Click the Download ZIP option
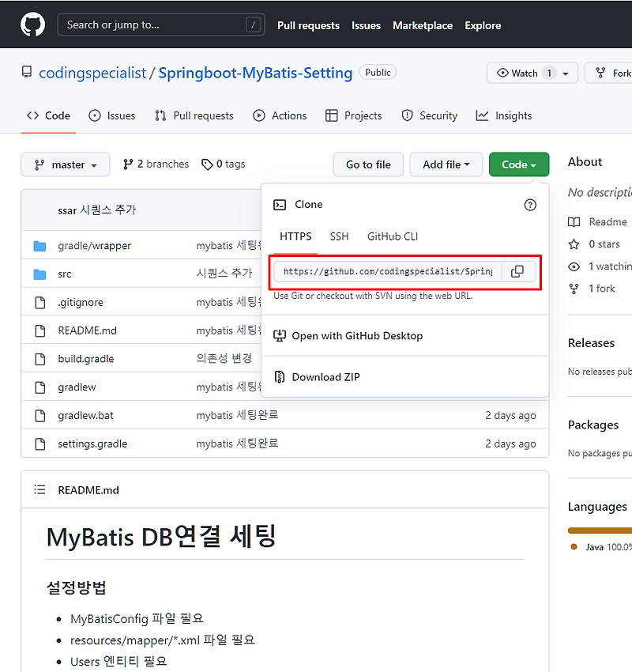Screen dimensions: 632x672 [325, 377]
